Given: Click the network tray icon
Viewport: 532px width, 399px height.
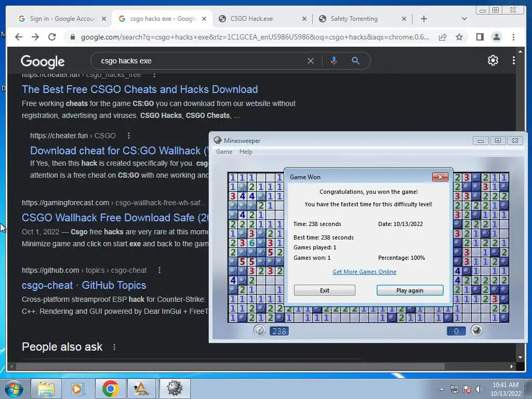Looking at the screenshot, I should coord(454,389).
